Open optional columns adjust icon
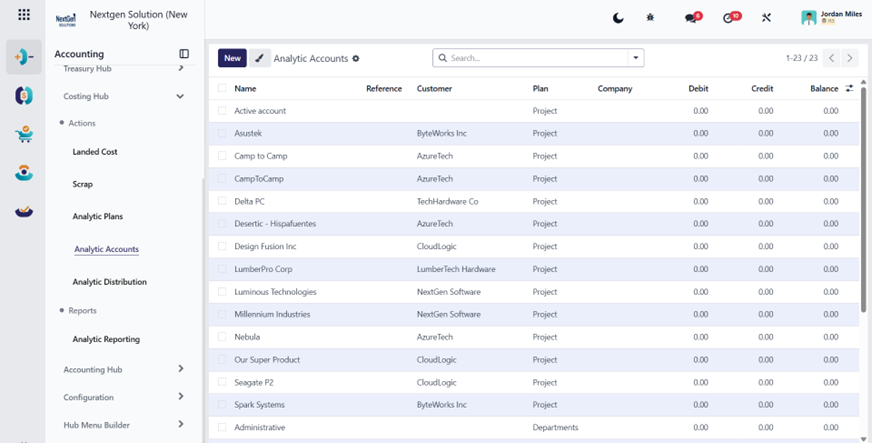Image resolution: width=872 pixels, height=443 pixels. pos(849,88)
